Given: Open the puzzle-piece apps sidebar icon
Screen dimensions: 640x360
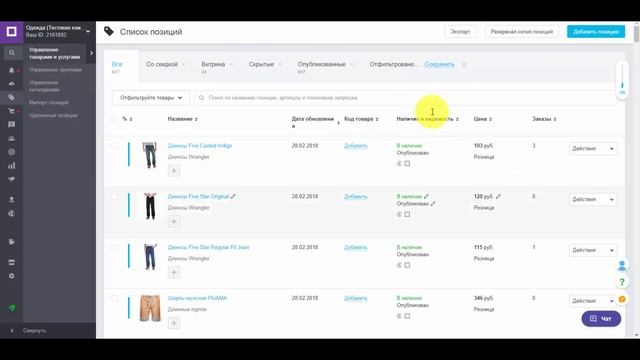Looking at the screenshot, I should point(11,242).
